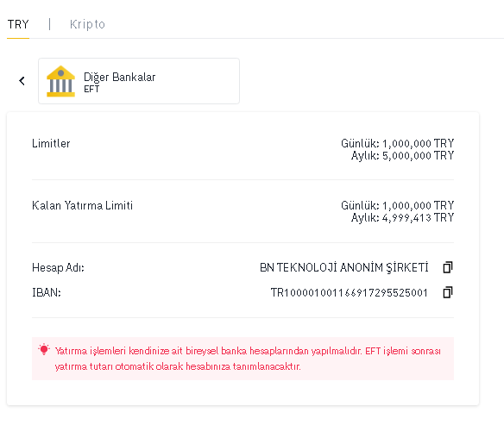Click the BN TEKNOLOJİ ANONİM ŞİRKETİ name
The width and height of the screenshot is (504, 425).
tap(344, 267)
